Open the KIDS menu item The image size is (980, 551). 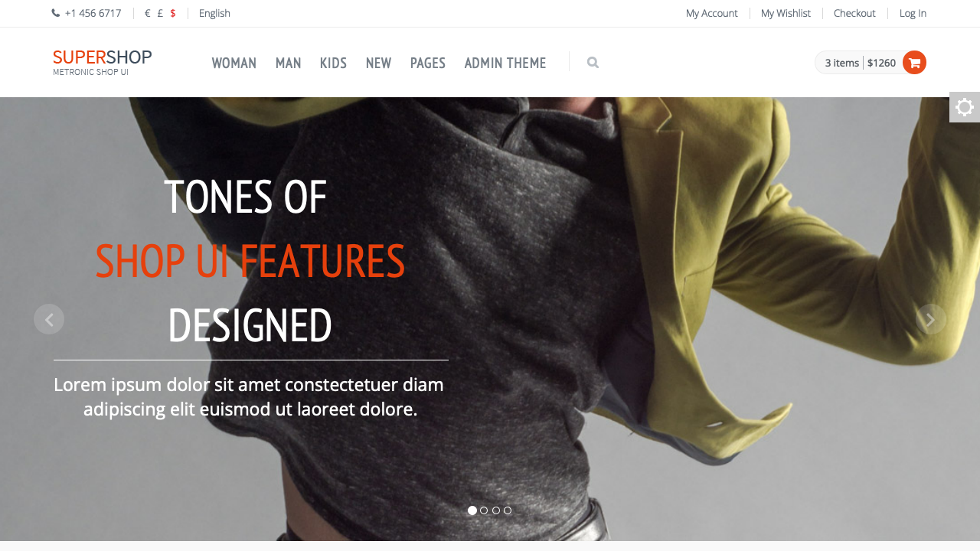tap(334, 63)
